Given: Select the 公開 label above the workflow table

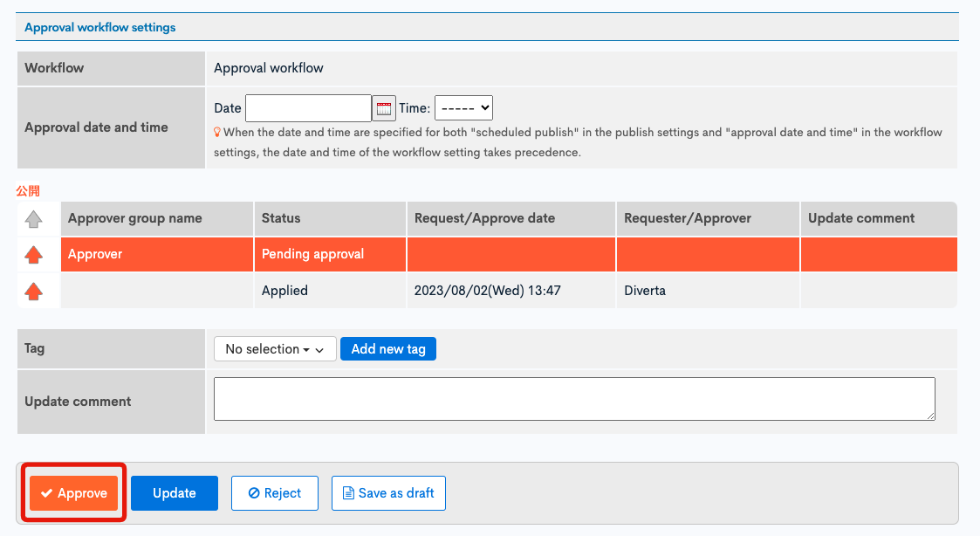Looking at the screenshot, I should point(26,190).
